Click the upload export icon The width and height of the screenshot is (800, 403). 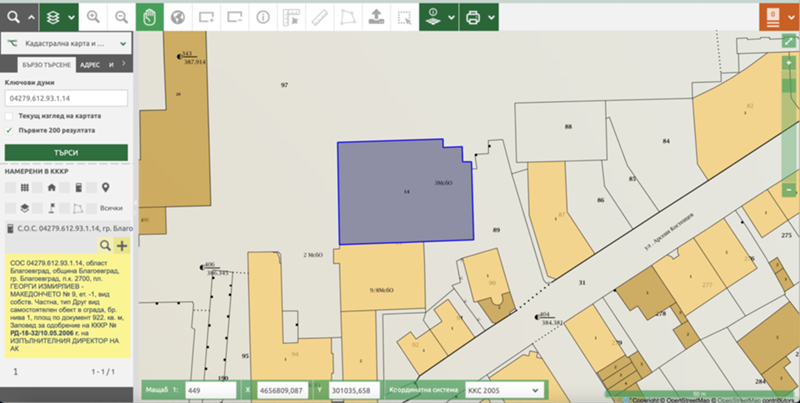coord(375,17)
